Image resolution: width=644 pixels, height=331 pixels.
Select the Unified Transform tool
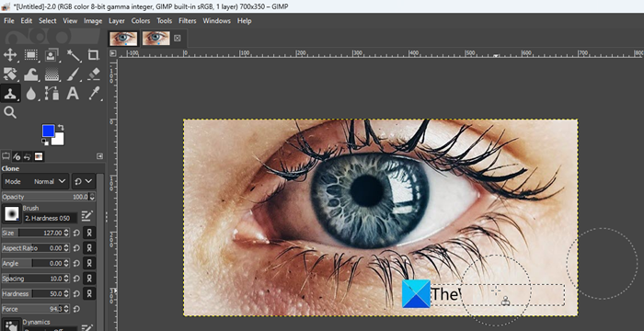tap(10, 74)
